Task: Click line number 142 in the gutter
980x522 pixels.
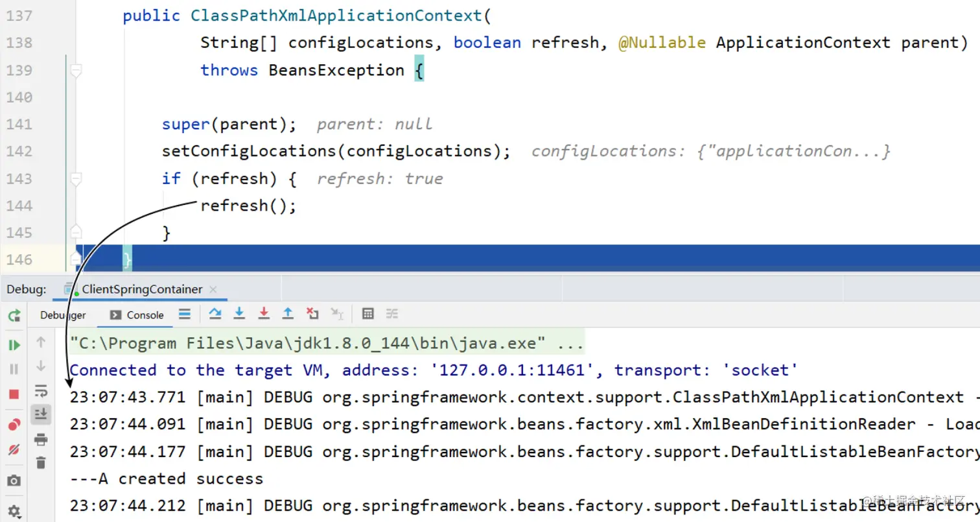Action: pyautogui.click(x=19, y=151)
